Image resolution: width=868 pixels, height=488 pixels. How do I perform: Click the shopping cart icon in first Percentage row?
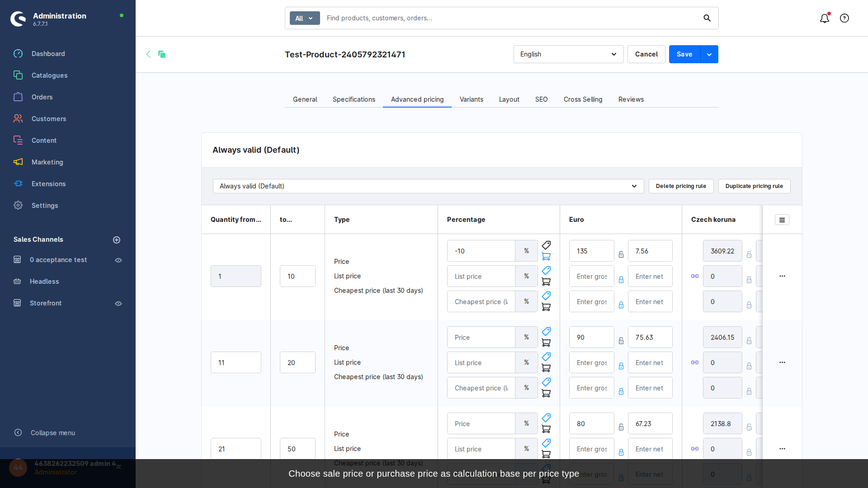point(546,257)
